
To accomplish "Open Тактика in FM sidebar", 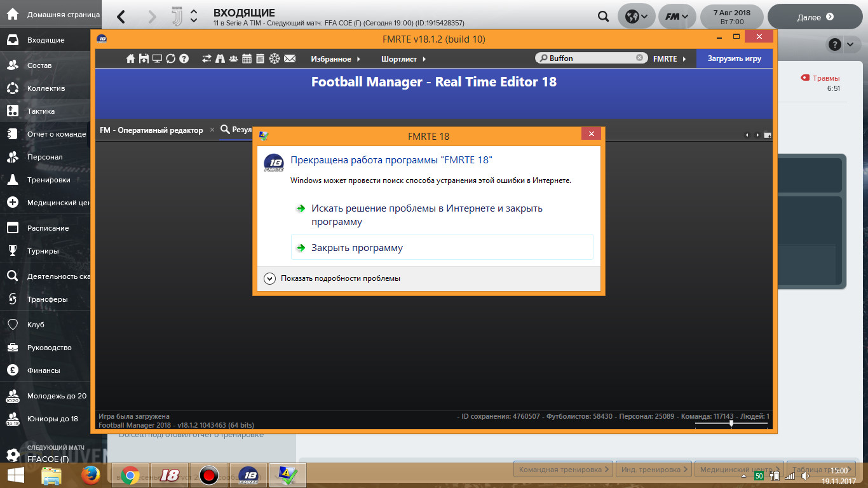I will pos(45,111).
